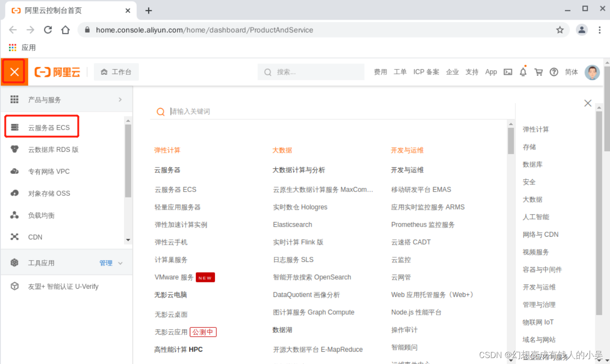Screen dimensions: 610x364
Task: Open the 支持 menu
Action: [x=472, y=72]
